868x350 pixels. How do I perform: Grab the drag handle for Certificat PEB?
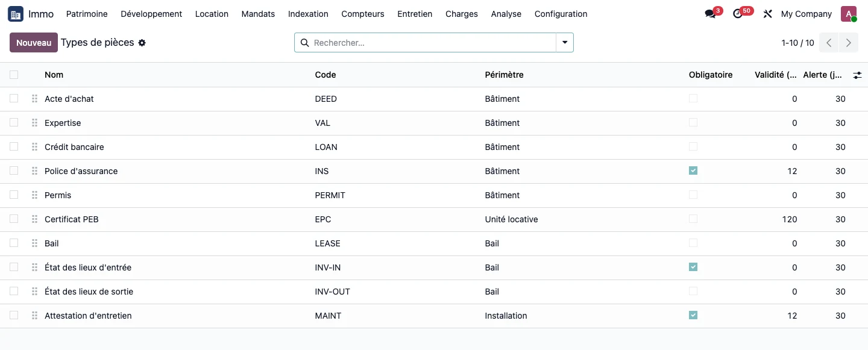35,219
